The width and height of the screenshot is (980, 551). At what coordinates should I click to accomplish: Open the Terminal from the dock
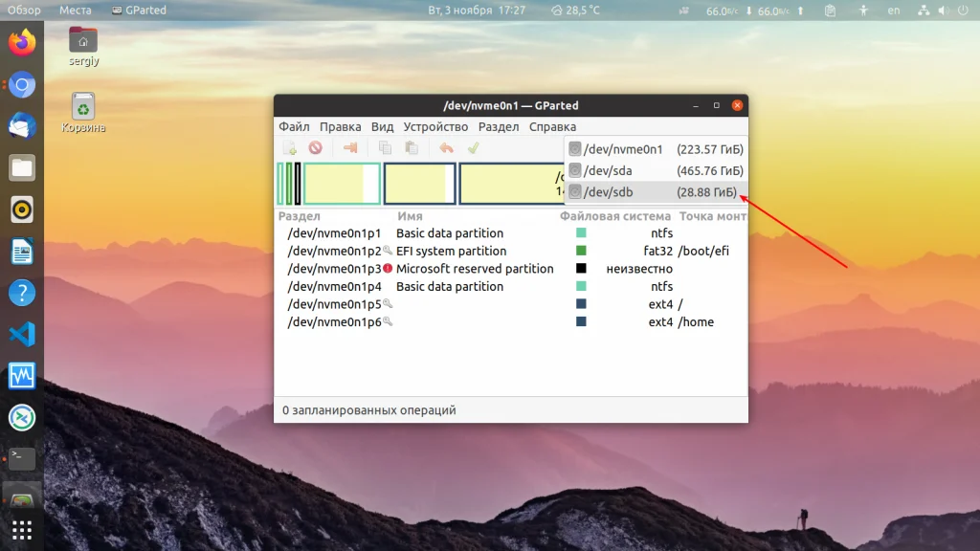[x=22, y=459]
